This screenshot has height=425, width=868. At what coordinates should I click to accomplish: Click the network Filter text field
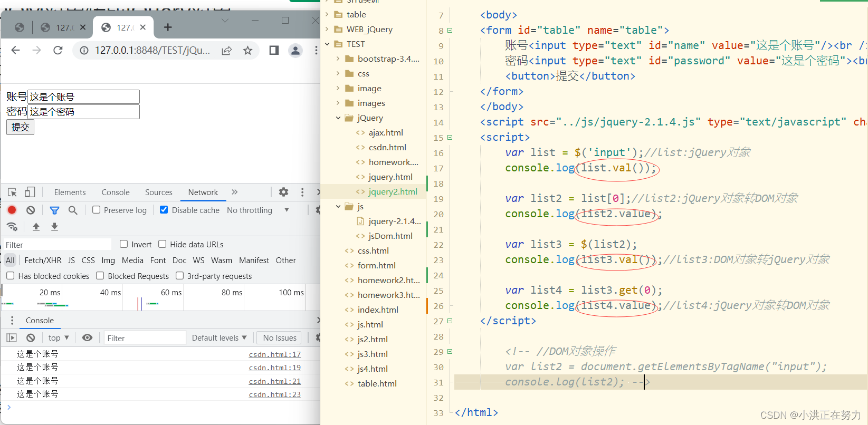(x=57, y=245)
